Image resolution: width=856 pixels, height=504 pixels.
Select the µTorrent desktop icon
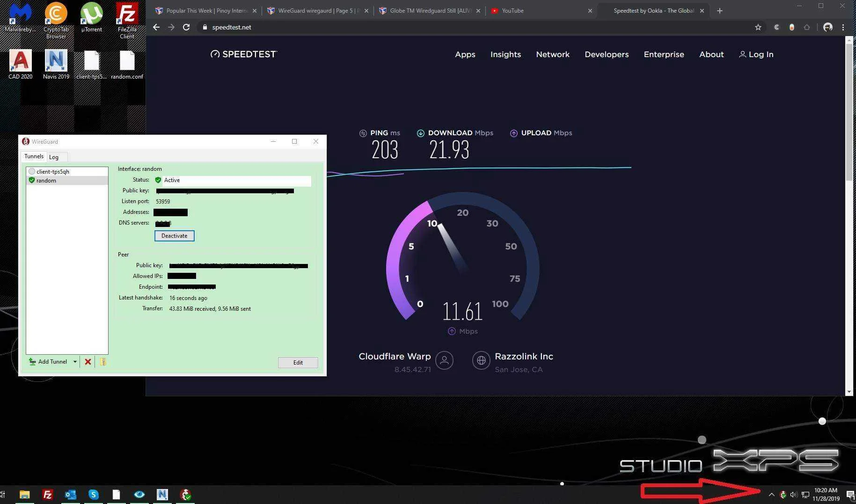click(x=91, y=18)
